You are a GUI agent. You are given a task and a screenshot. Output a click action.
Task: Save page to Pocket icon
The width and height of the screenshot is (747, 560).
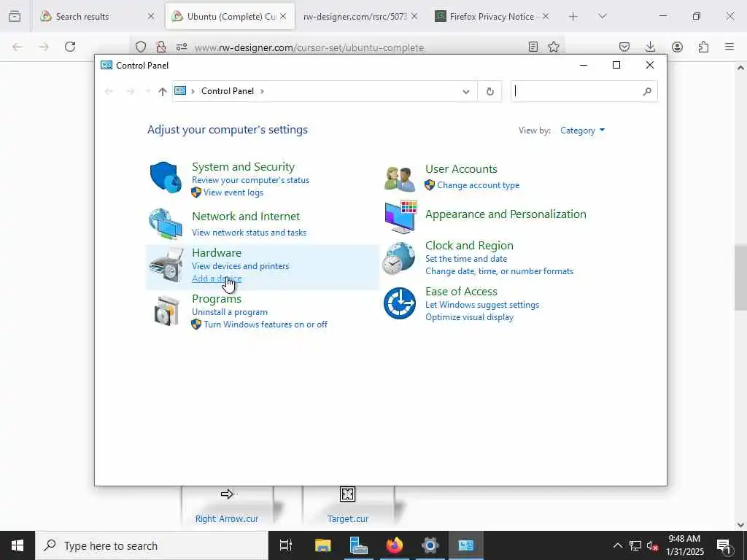[x=624, y=47]
